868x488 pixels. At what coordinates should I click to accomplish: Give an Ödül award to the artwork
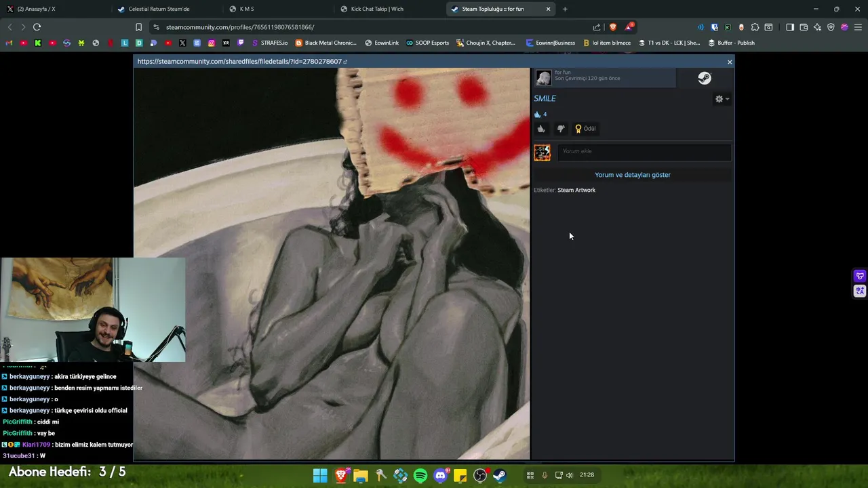(585, 129)
